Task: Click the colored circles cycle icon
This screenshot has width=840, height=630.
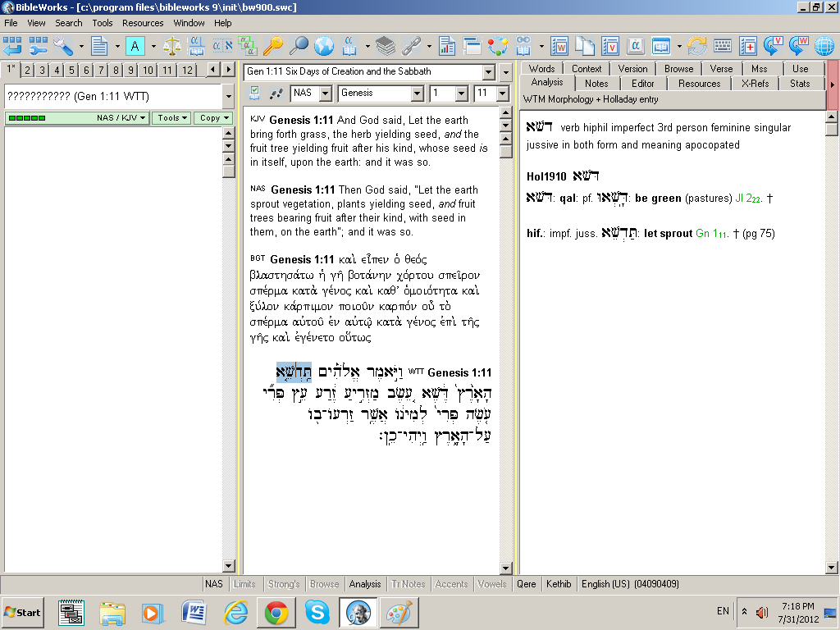Action: [x=498, y=46]
